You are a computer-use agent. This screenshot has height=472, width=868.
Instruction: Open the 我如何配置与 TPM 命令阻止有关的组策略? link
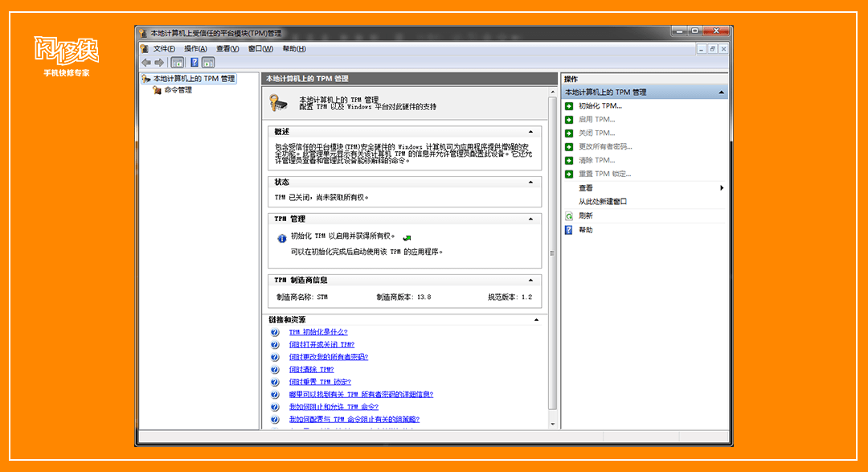tap(354, 420)
